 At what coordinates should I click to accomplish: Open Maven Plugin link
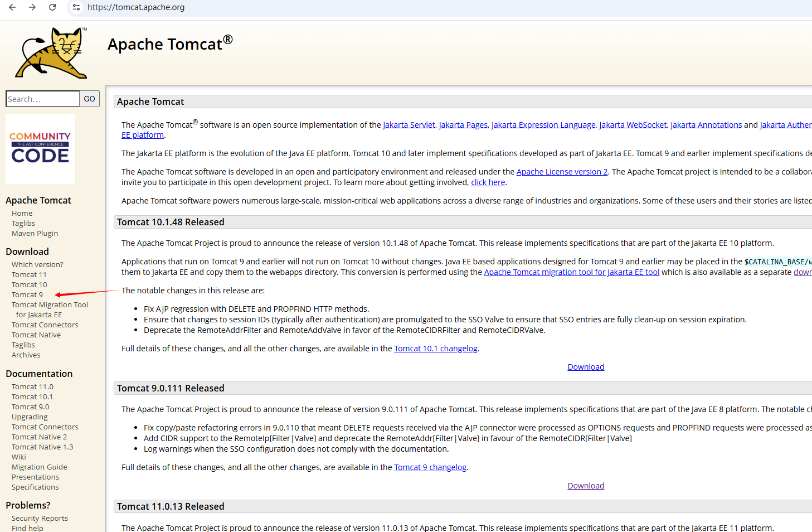(35, 234)
